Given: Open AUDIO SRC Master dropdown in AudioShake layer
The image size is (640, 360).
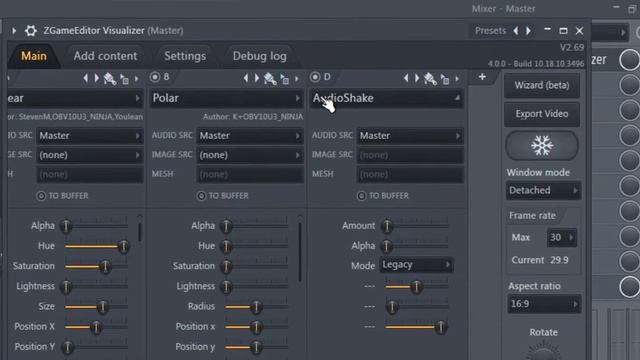Looking at the screenshot, I should coord(410,136).
